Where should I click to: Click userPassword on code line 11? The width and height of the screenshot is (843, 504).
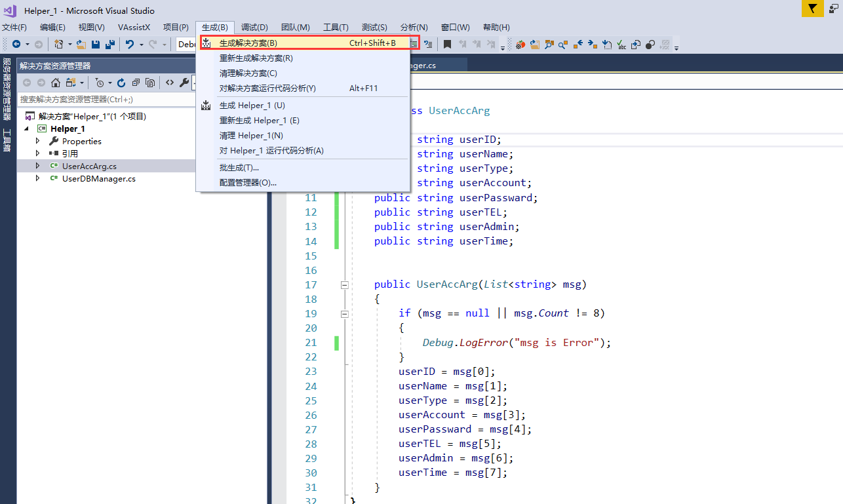pyautogui.click(x=496, y=197)
